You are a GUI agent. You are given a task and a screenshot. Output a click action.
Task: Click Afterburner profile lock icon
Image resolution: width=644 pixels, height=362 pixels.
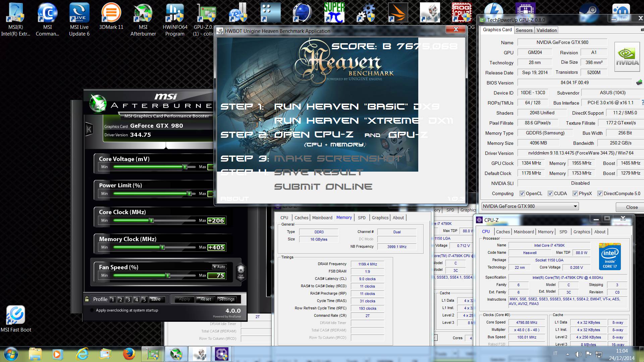point(87,299)
